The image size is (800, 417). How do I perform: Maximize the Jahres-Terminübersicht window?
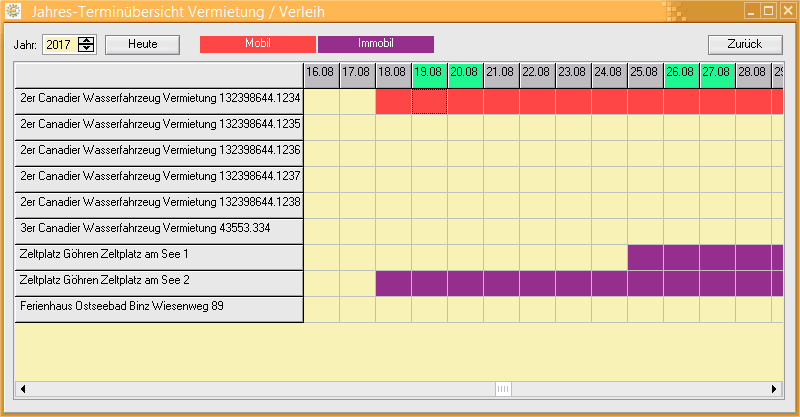pyautogui.click(x=768, y=12)
